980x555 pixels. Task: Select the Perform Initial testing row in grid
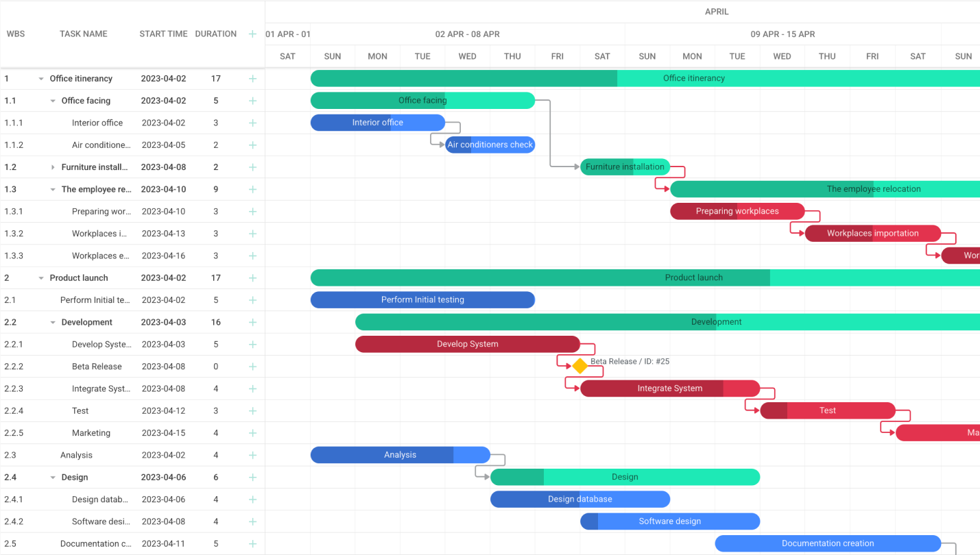click(95, 300)
